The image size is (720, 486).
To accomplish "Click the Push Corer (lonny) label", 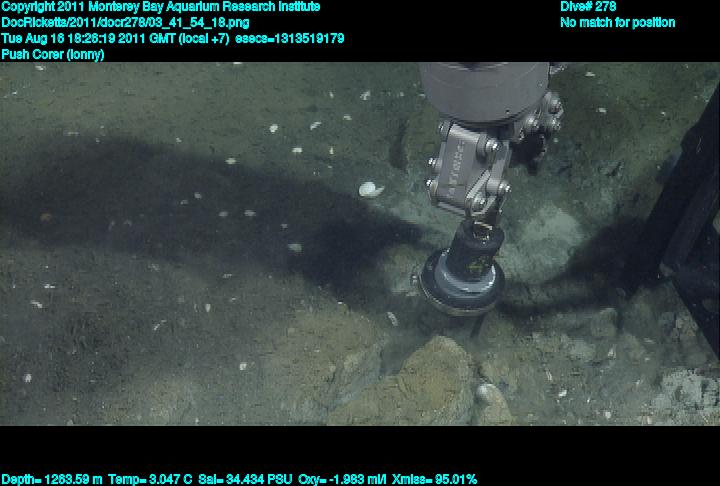I will tap(53, 54).
